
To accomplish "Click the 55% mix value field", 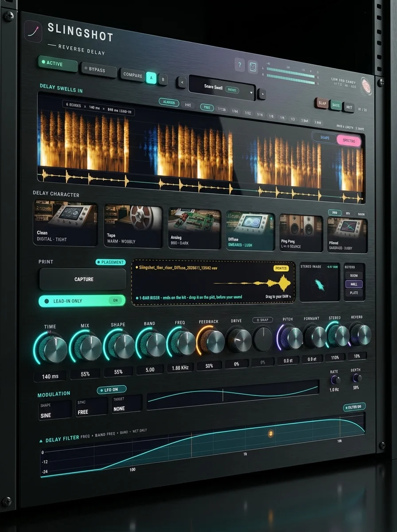I will [x=85, y=374].
